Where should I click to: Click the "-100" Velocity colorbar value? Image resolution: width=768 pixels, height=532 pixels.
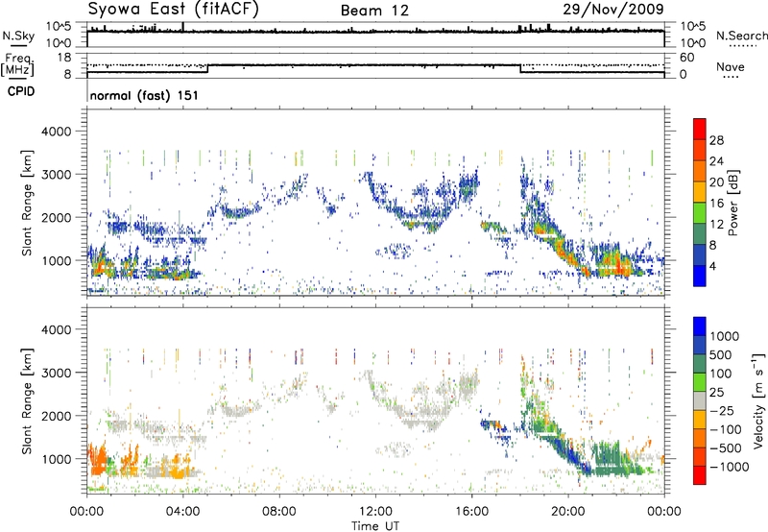pyautogui.click(x=726, y=429)
